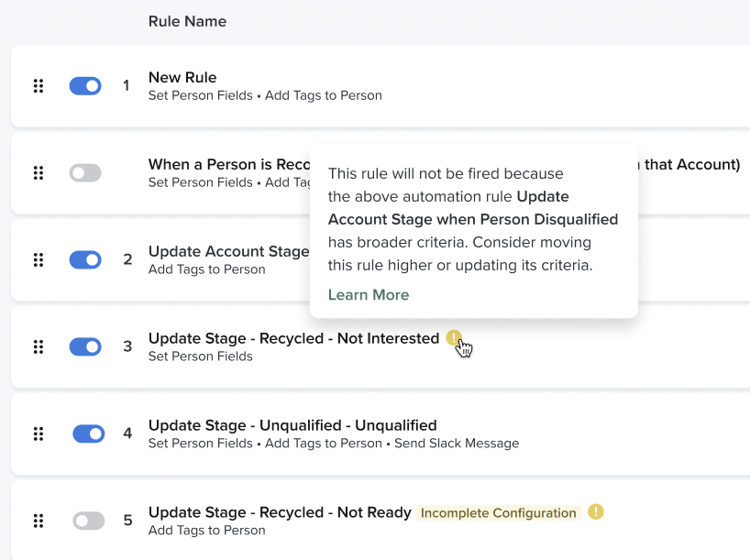Image resolution: width=750 pixels, height=560 pixels.
Task: Click the Rule Name column header
Action: point(187,21)
